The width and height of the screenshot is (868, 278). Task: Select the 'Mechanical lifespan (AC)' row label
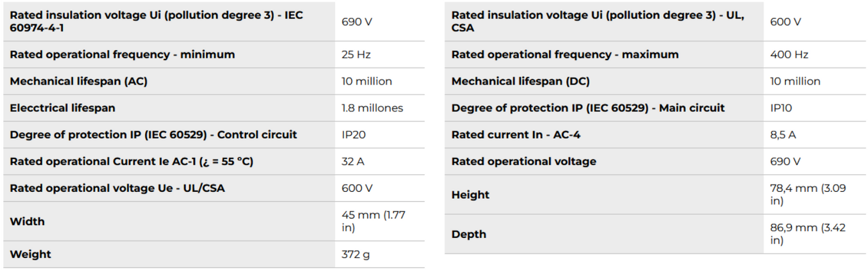click(x=79, y=81)
